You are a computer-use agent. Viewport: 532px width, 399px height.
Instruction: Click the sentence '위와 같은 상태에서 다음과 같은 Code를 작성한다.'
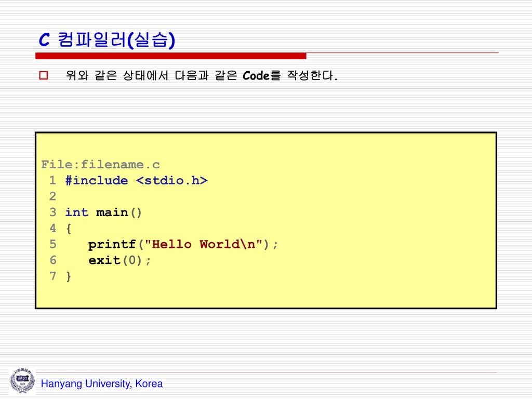coord(202,75)
